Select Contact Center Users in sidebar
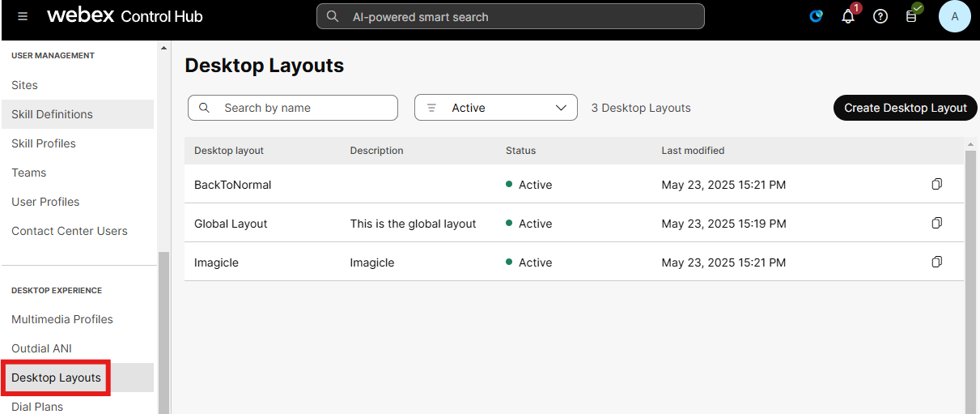This screenshot has width=980, height=414. (70, 231)
